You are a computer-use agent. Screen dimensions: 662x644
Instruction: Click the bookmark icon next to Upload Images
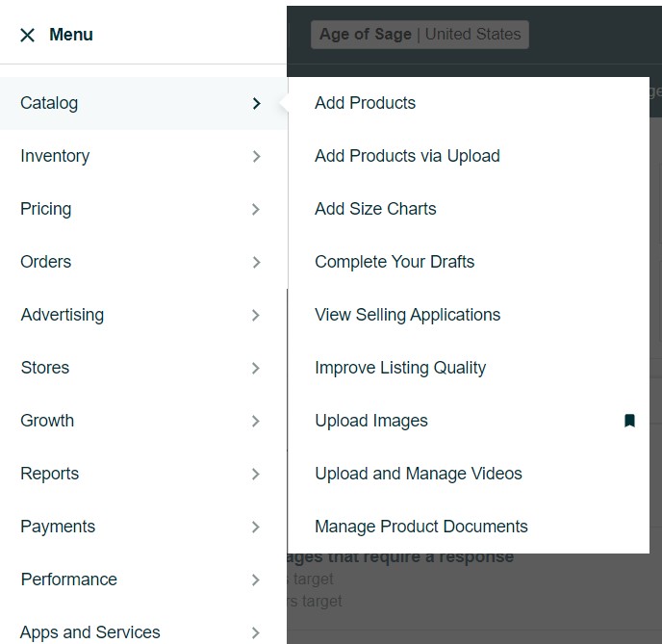tap(629, 421)
